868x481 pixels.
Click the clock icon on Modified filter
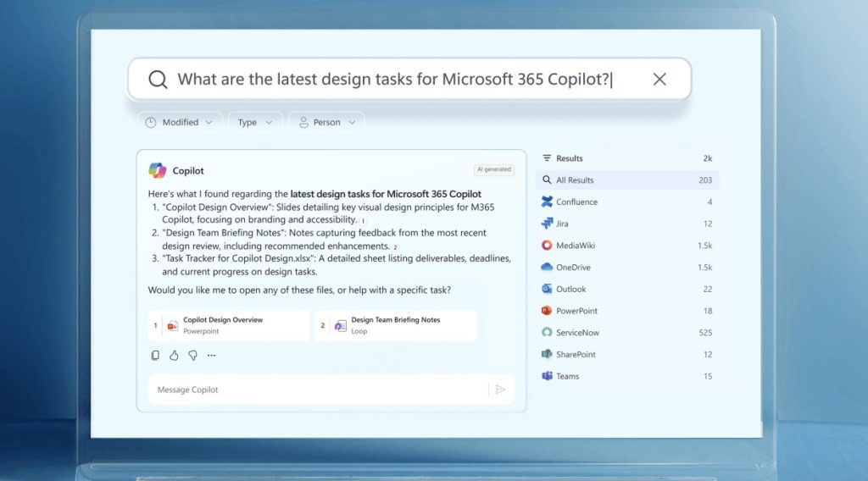pyautogui.click(x=151, y=122)
